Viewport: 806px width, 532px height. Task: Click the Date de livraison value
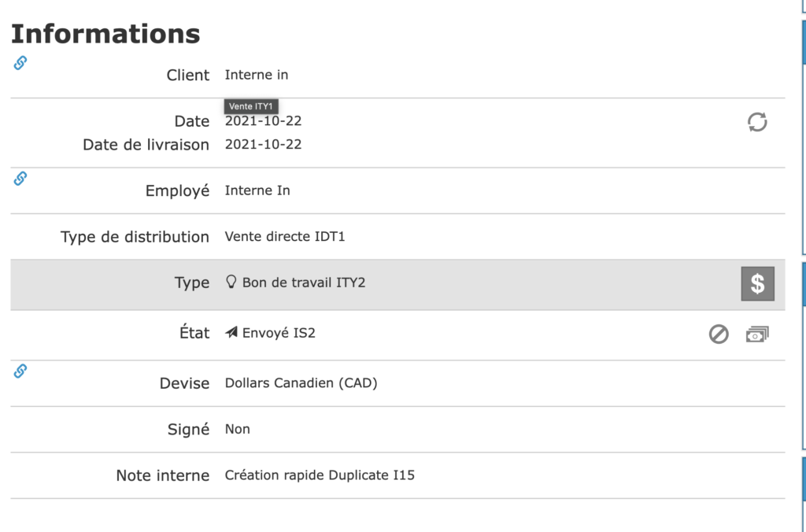(263, 145)
